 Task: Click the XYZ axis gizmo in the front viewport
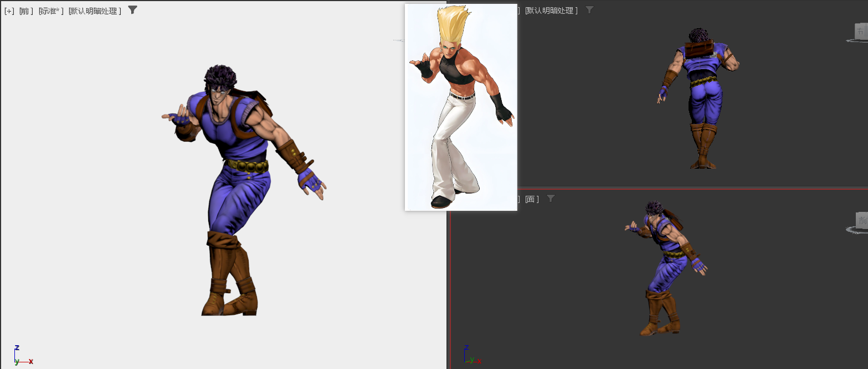21,356
